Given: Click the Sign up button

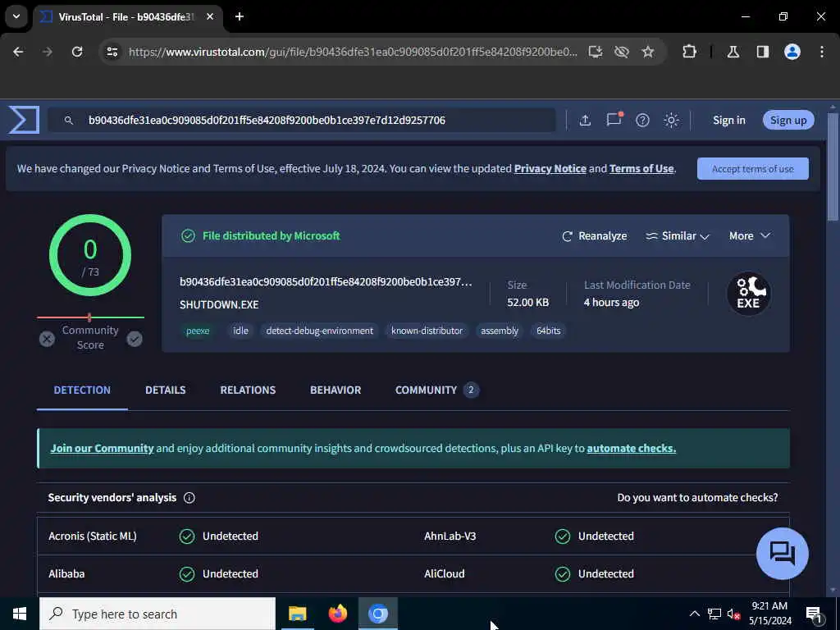Looking at the screenshot, I should pos(788,120).
